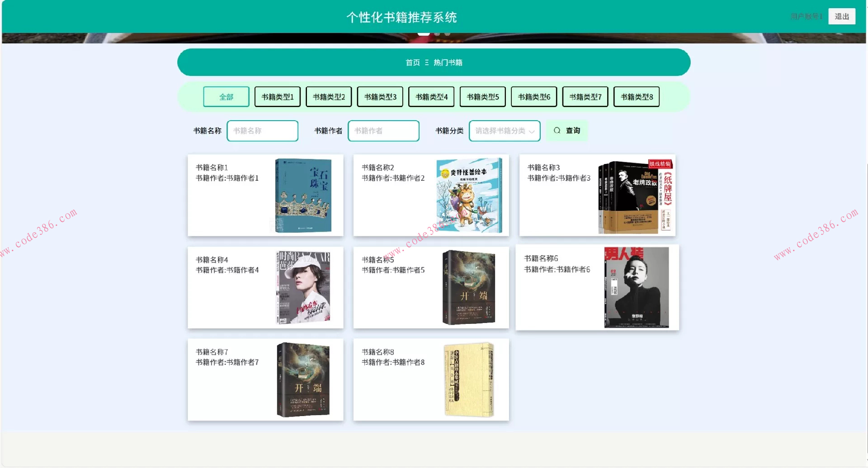Select the 书籍类型8 filter
The width and height of the screenshot is (868, 468).
pos(636,96)
